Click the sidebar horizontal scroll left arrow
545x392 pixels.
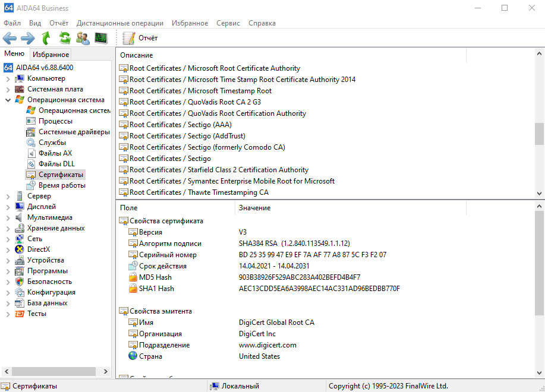[x=7, y=372]
